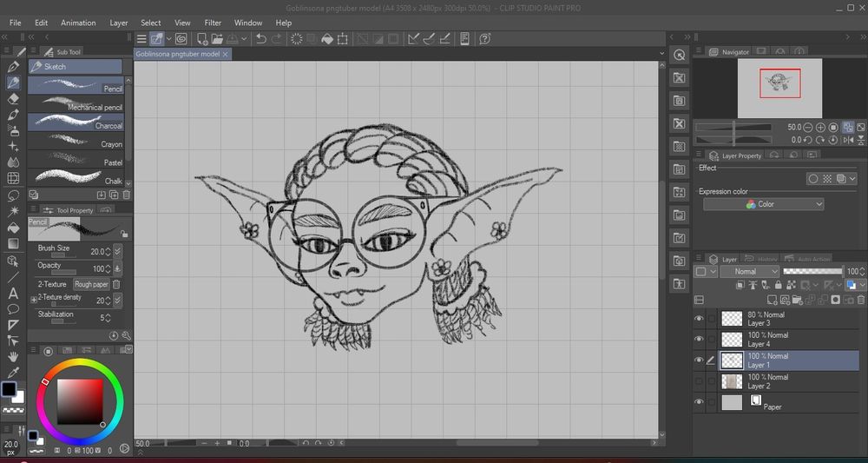Image resolution: width=868 pixels, height=463 pixels.
Task: Select the Balloon tool
Action: point(13,308)
